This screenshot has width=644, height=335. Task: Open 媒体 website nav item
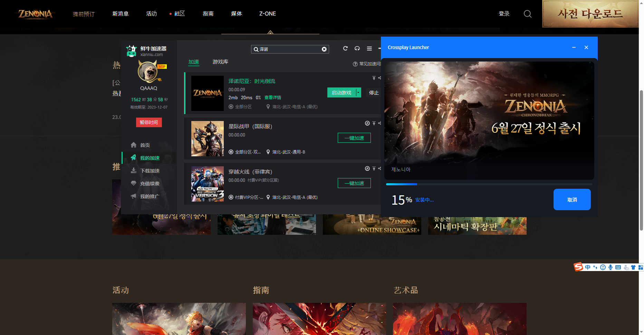[x=237, y=14]
